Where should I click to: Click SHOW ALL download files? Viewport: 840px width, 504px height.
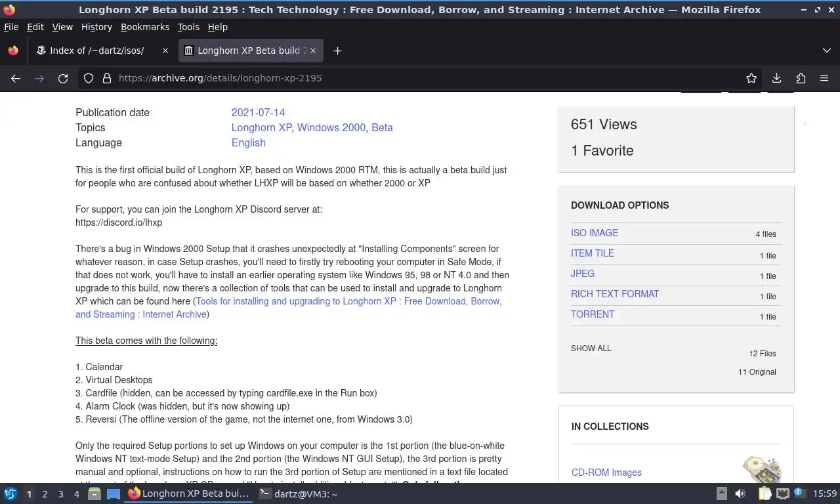point(591,348)
